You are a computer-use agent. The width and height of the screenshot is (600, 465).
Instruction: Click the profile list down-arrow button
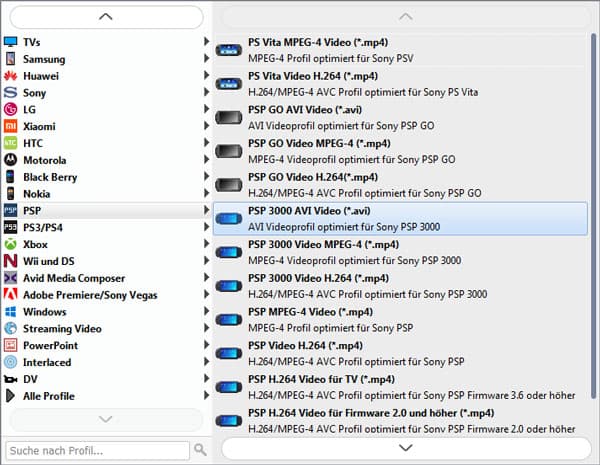pos(406,448)
